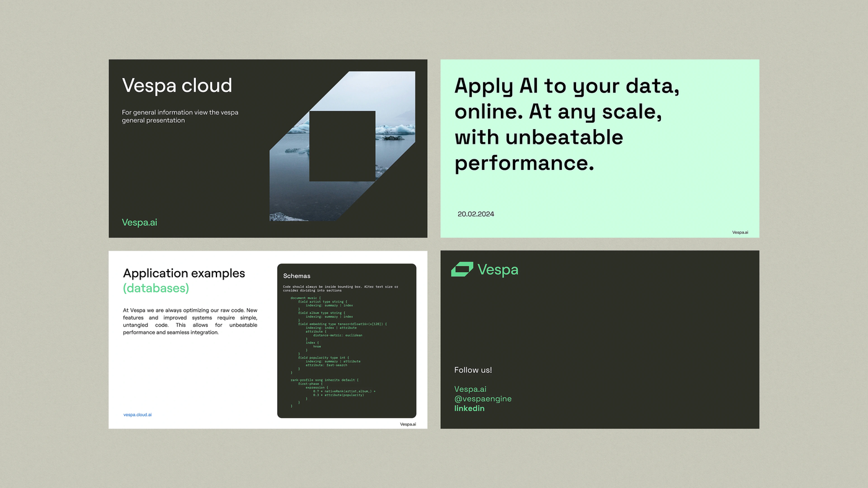Click the green Vespa logo icon
Image resolution: width=868 pixels, height=488 pixels.
(x=462, y=269)
